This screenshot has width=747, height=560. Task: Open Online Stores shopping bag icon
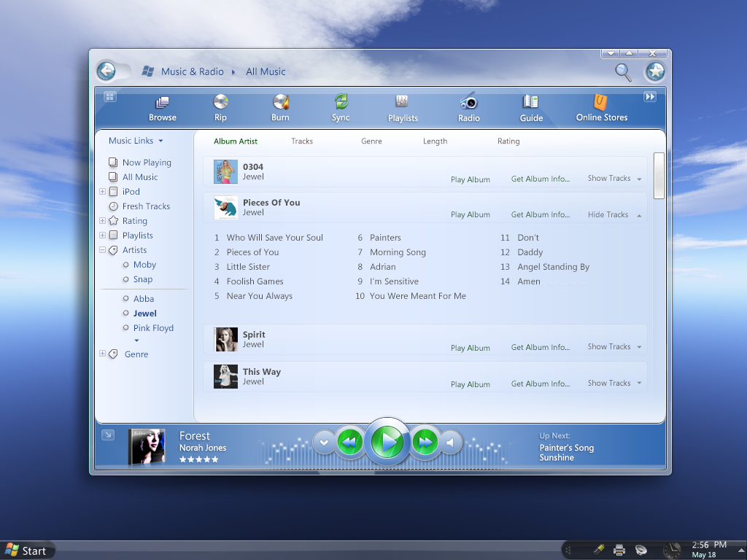[600, 101]
